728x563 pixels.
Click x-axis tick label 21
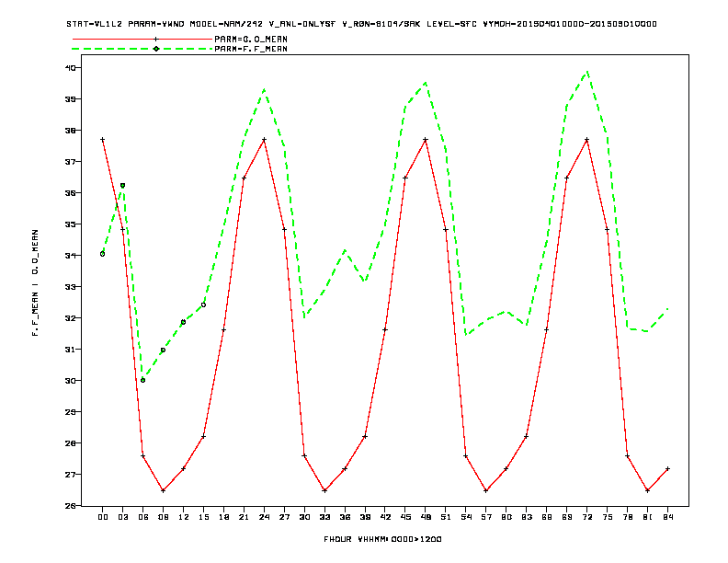pyautogui.click(x=244, y=517)
